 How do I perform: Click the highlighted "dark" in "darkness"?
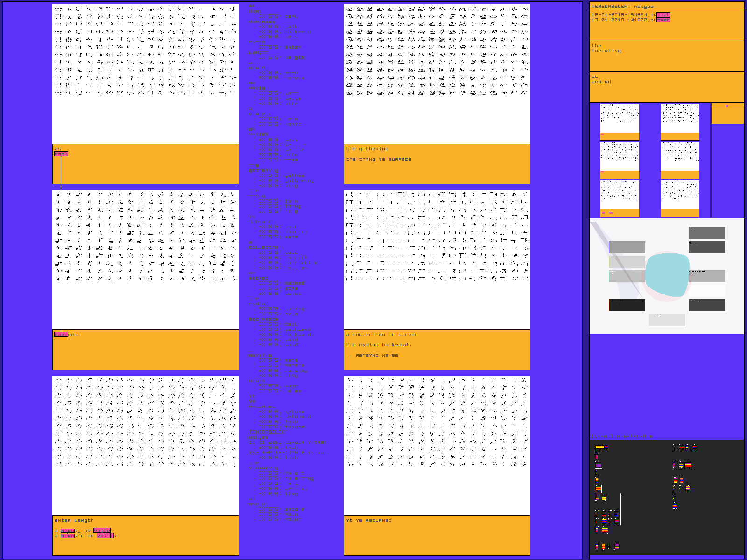[61, 335]
